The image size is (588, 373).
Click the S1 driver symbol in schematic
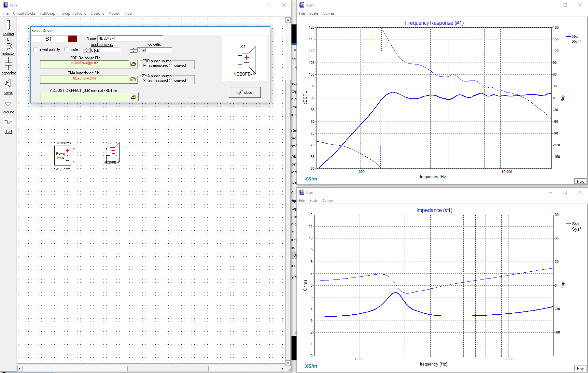pos(114,152)
